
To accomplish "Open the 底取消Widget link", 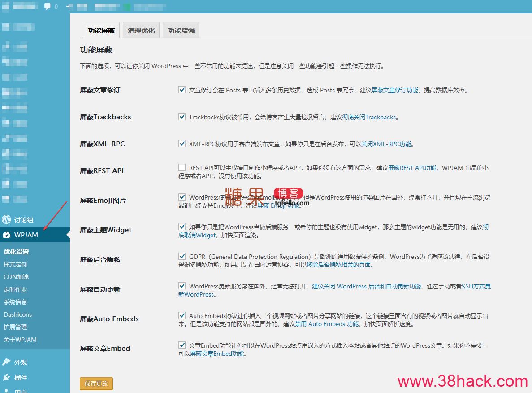I will tap(197, 235).
